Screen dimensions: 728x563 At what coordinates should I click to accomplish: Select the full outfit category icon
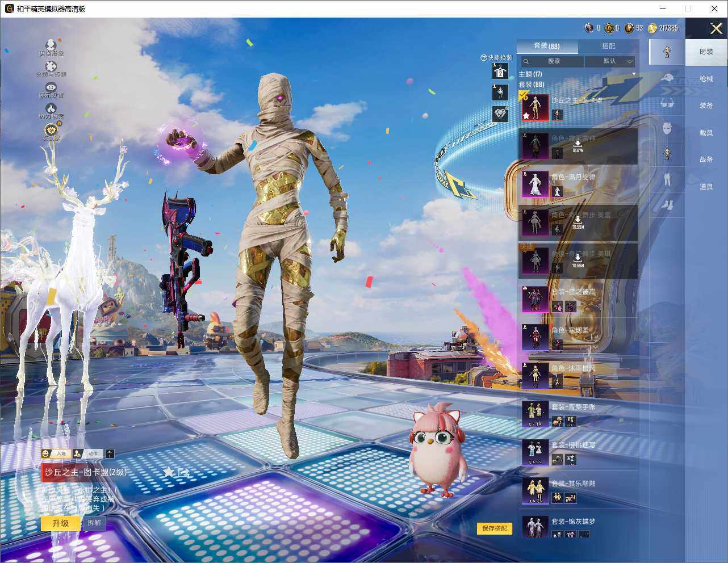tap(667, 52)
